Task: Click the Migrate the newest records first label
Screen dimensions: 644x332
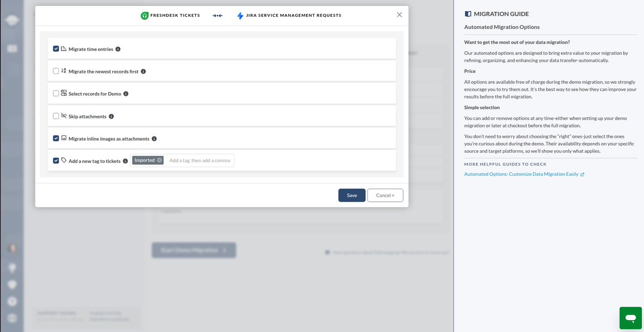Action: click(104, 71)
